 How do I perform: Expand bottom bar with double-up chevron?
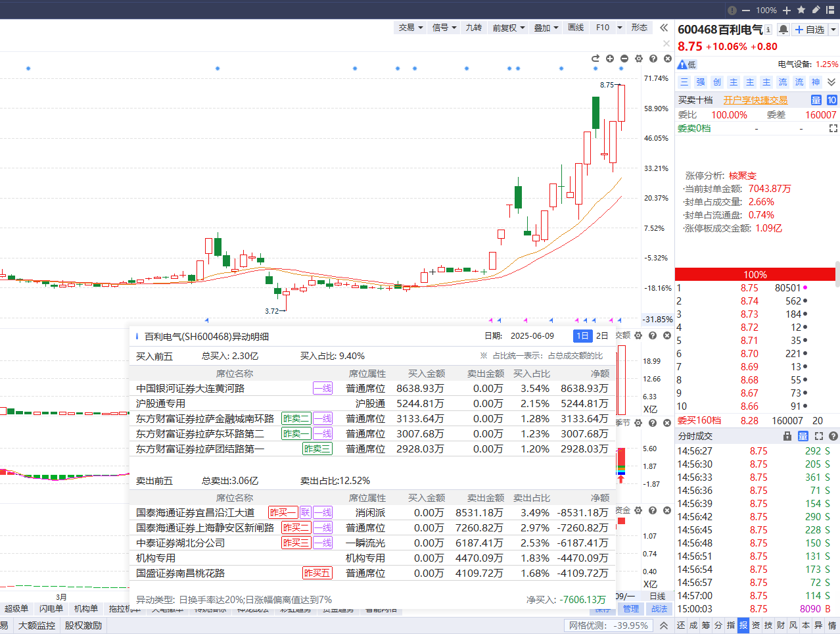[x=664, y=625]
